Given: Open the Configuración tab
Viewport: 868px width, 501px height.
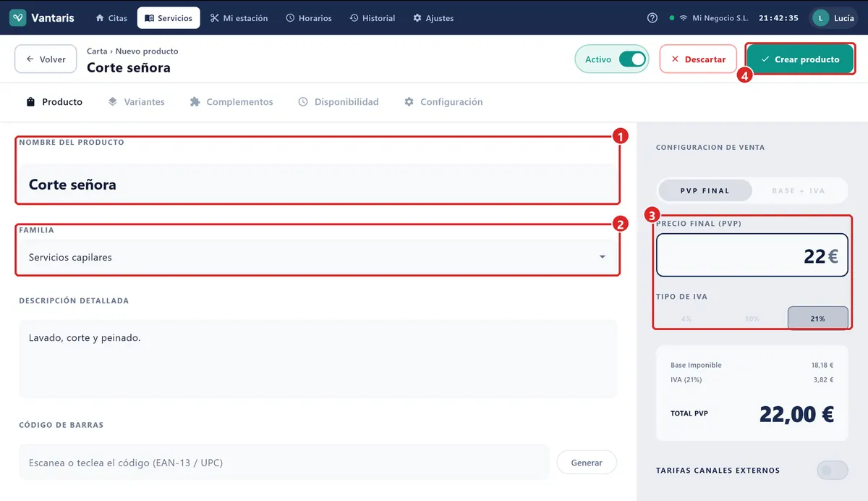Looking at the screenshot, I should click(443, 102).
